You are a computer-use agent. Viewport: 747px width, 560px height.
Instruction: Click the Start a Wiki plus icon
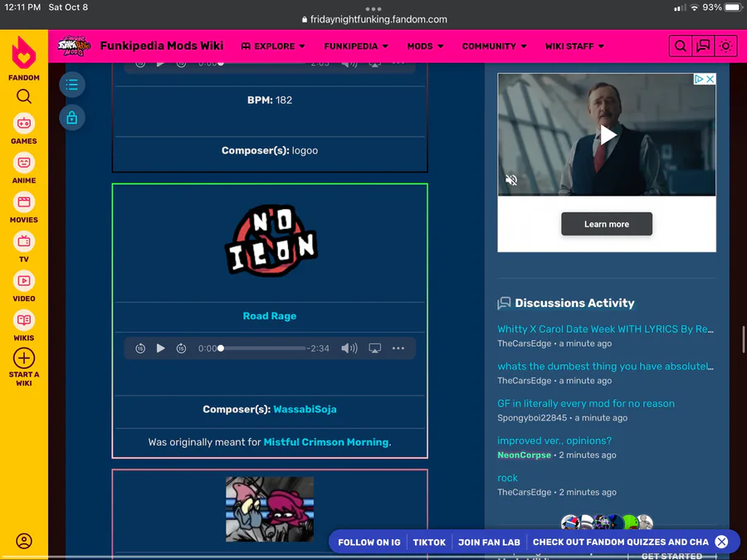24,358
